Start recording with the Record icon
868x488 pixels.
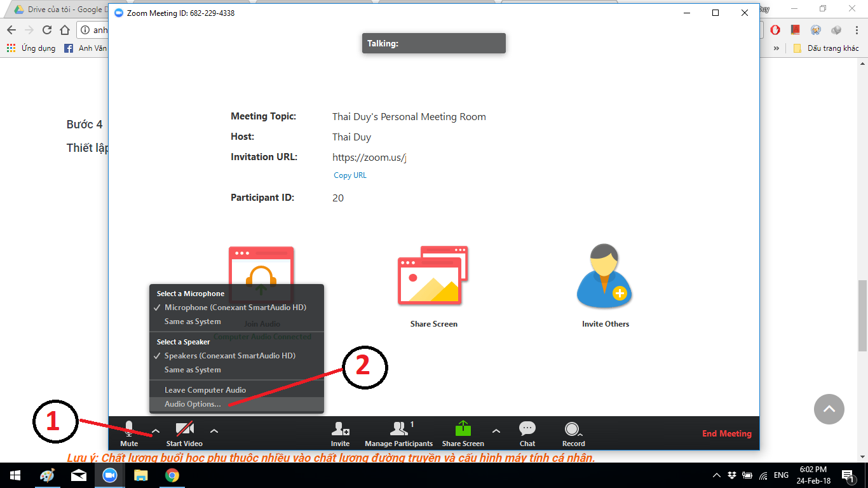click(x=573, y=433)
